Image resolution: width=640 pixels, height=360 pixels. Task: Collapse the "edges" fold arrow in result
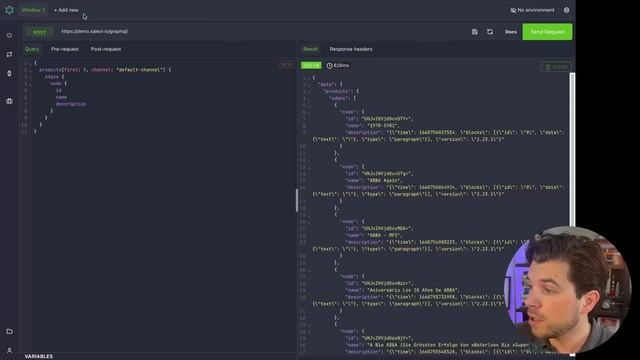(309, 99)
